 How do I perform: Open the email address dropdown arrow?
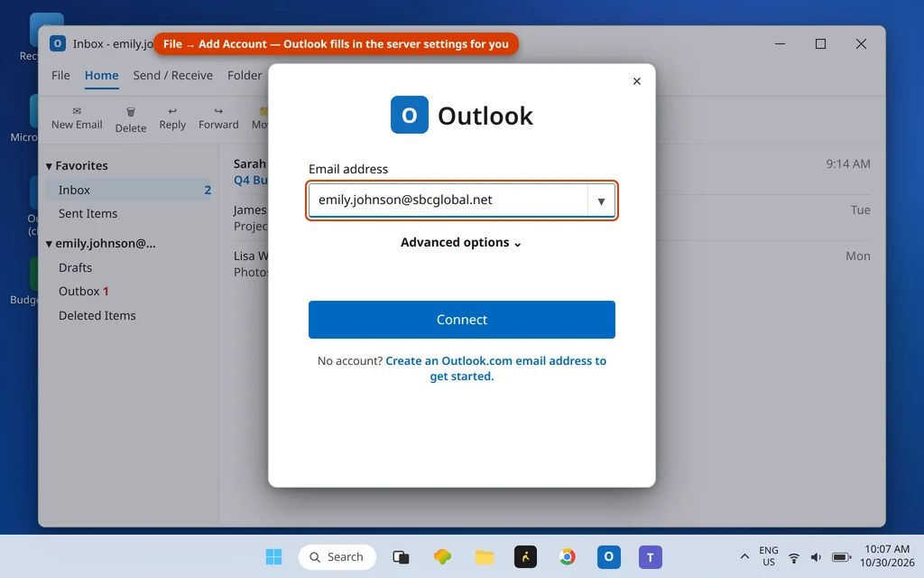pos(601,200)
